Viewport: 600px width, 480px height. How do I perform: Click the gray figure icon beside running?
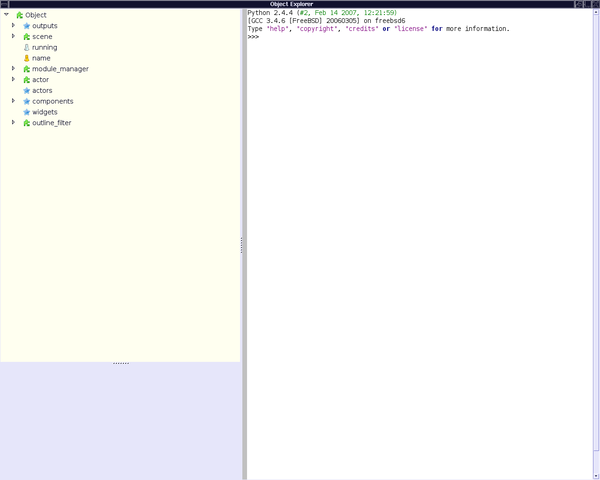(x=26, y=47)
